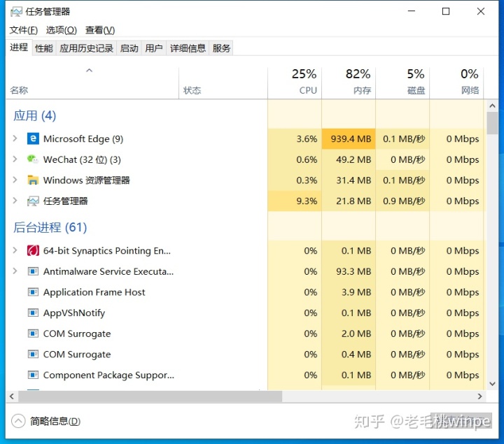Click the second COM Surrogate icon (0.4 MB)
The width and height of the screenshot is (504, 444).
click(33, 354)
